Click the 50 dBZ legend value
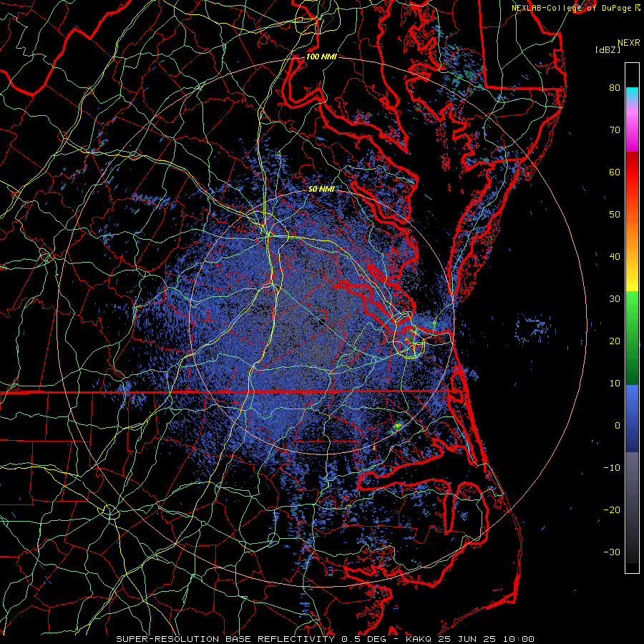The height and width of the screenshot is (644, 644). (x=615, y=215)
